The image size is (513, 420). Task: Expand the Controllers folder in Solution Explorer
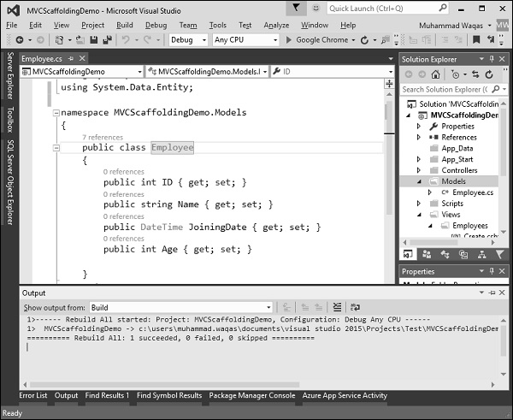(419, 170)
